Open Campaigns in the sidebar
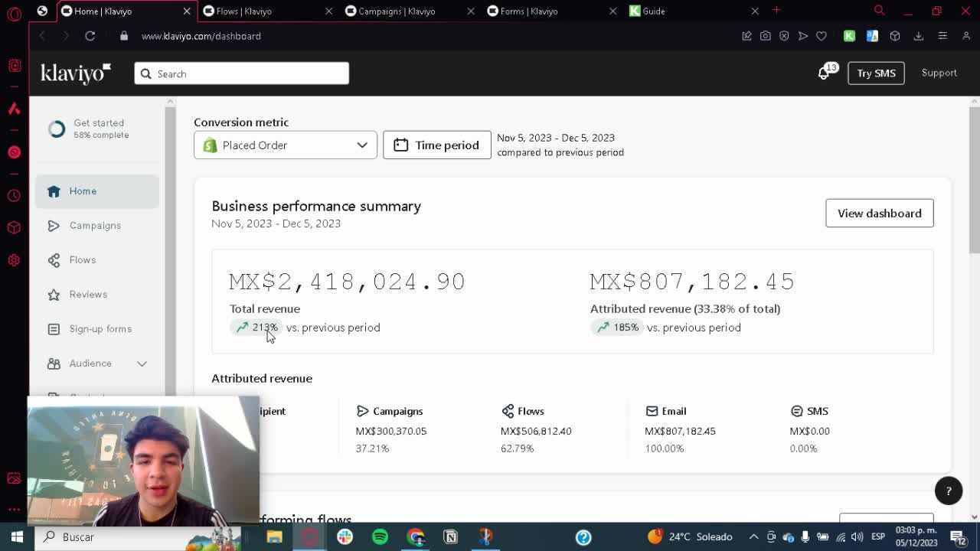Viewport: 980px width, 551px height. (95, 226)
